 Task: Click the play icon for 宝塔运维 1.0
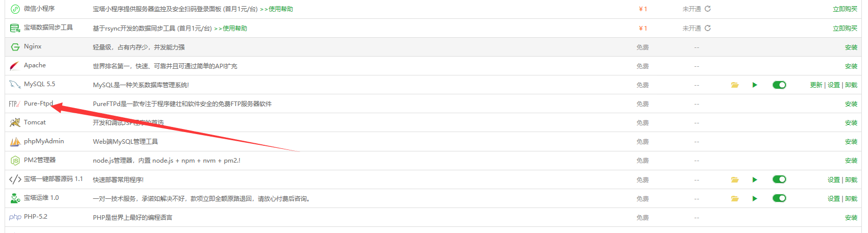(755, 198)
